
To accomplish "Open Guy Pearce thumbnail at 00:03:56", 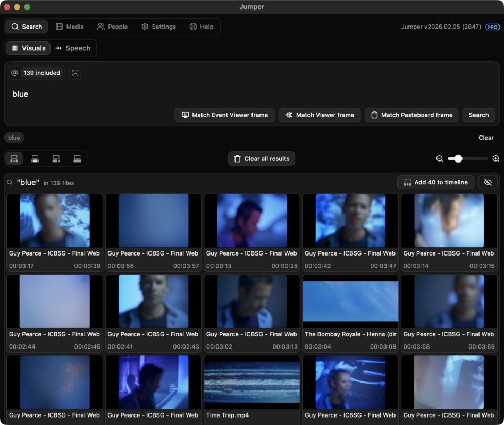I will pyautogui.click(x=153, y=220).
